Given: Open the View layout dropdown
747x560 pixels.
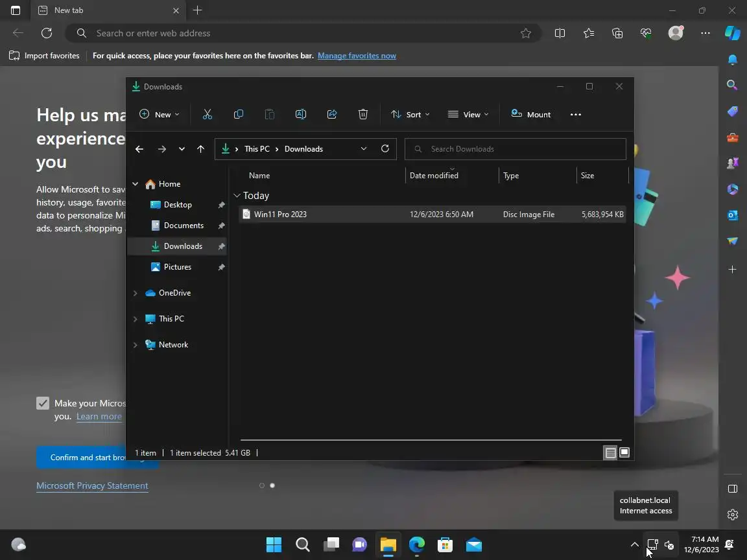Looking at the screenshot, I should click(x=468, y=114).
